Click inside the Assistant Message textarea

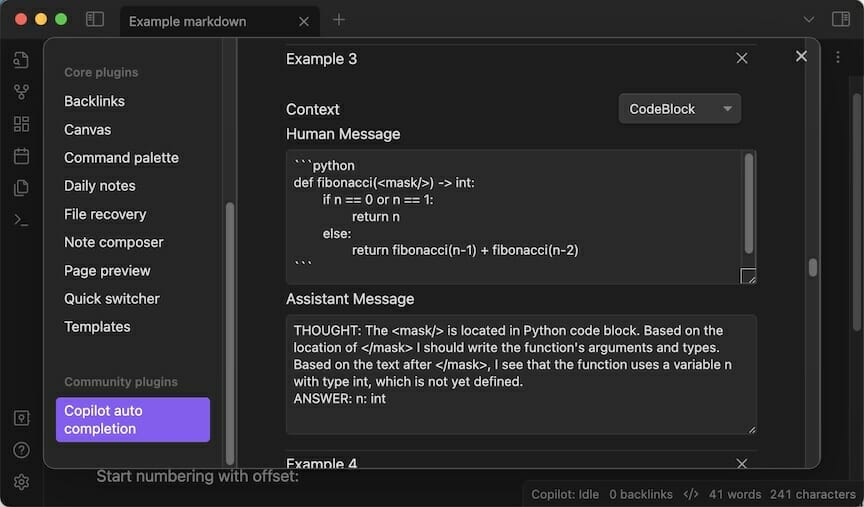pyautogui.click(x=521, y=374)
